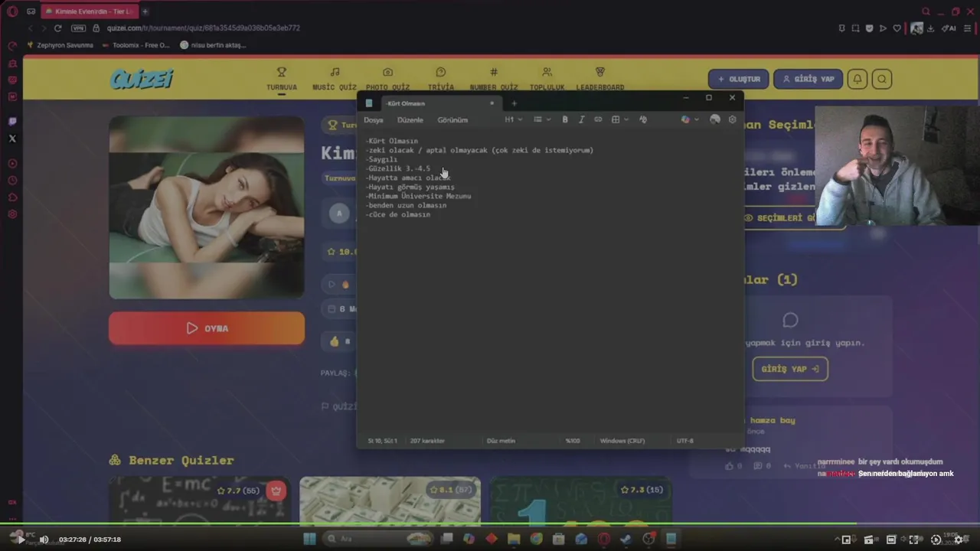Select the TURNUVA nav item on Quizei
The height and width of the screenshot is (551, 980).
(282, 79)
